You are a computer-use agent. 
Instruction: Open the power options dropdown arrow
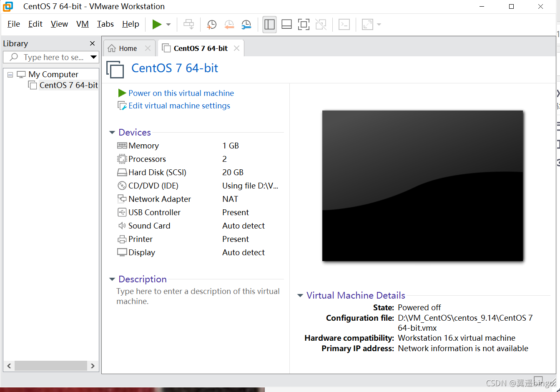click(x=168, y=25)
